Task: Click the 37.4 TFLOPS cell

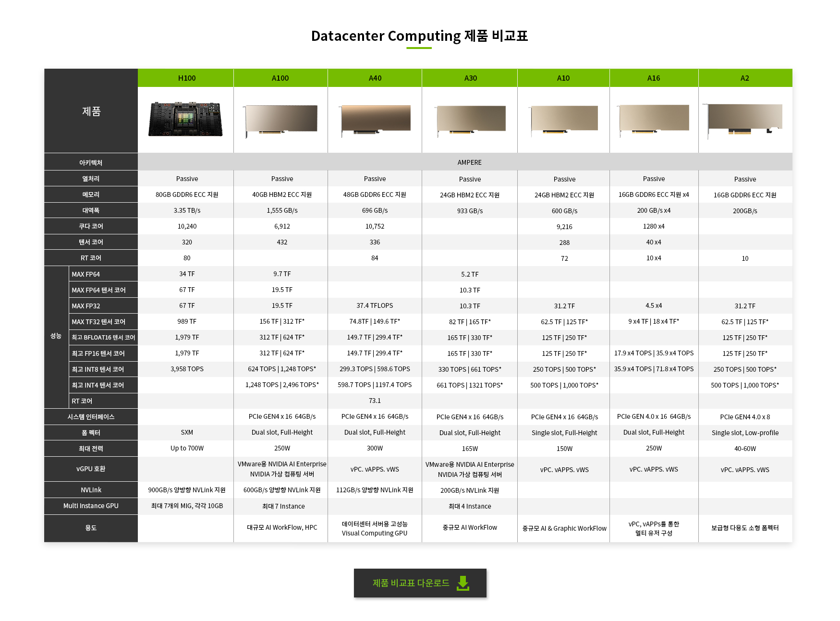Action: [375, 305]
